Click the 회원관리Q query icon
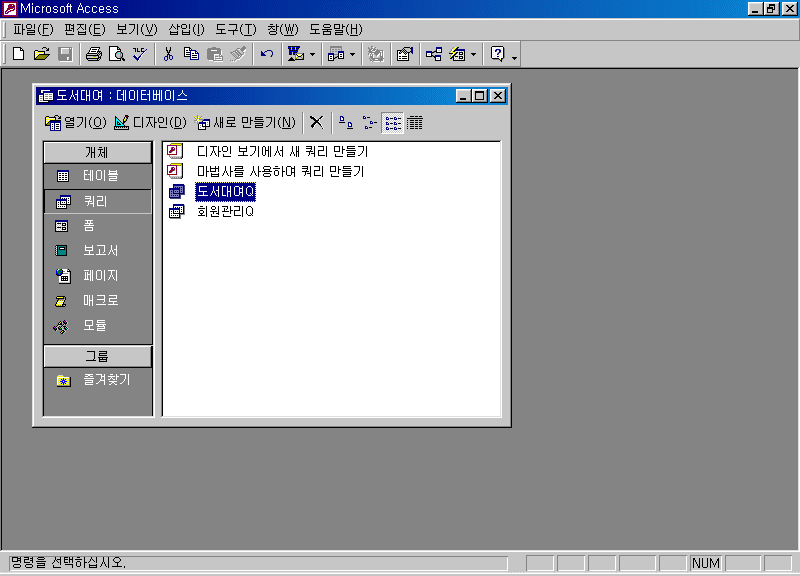Image resolution: width=800 pixels, height=576 pixels. point(177,211)
